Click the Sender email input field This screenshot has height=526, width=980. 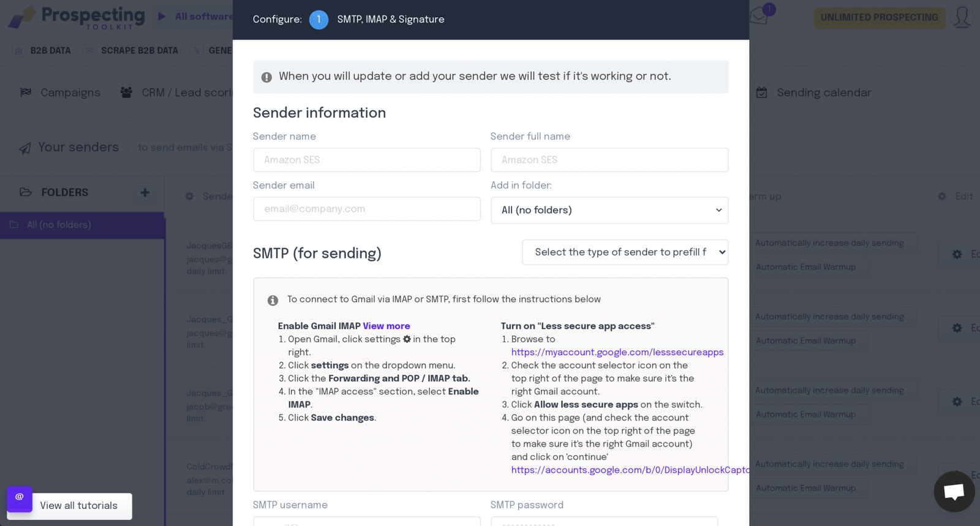pos(366,209)
